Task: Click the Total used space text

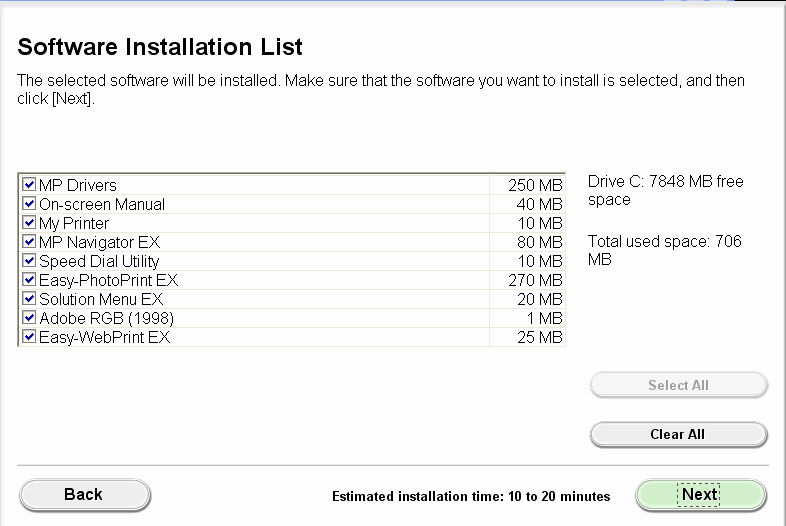Action: point(664,250)
